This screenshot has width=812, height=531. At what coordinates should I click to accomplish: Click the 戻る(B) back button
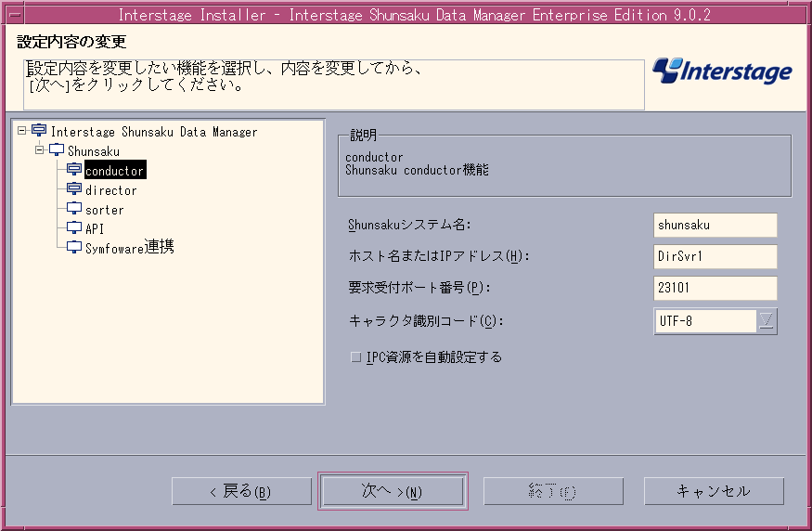coord(241,491)
